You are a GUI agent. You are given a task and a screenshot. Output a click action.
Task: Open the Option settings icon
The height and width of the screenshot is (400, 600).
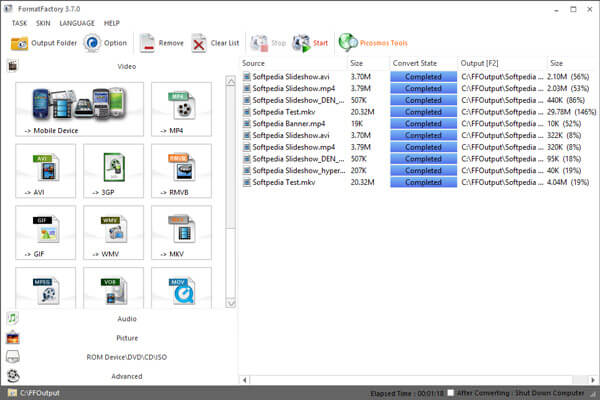pos(92,43)
